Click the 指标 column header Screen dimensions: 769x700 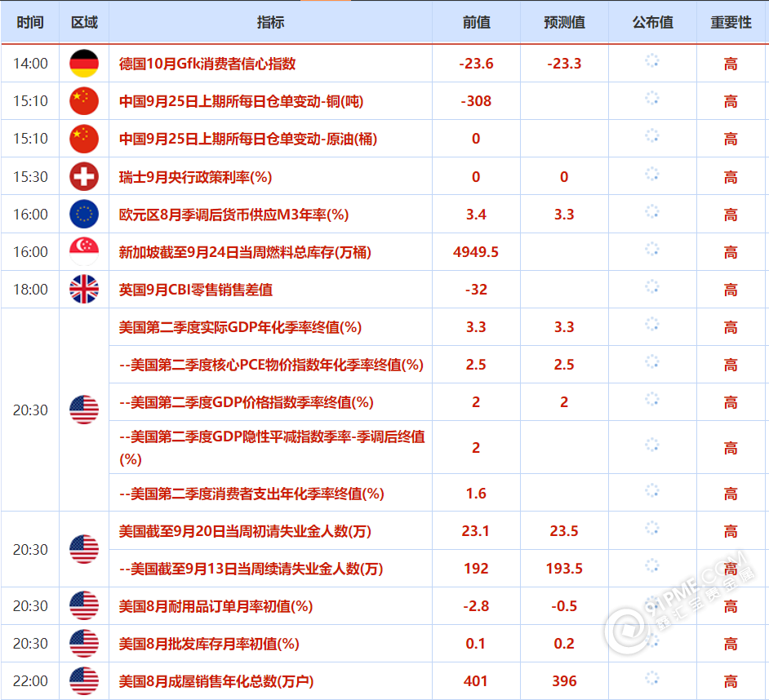tap(270, 22)
